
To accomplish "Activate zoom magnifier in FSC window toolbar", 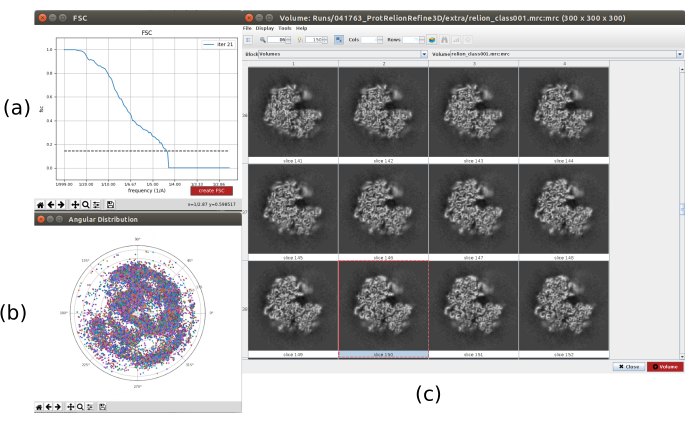I will pos(86,205).
